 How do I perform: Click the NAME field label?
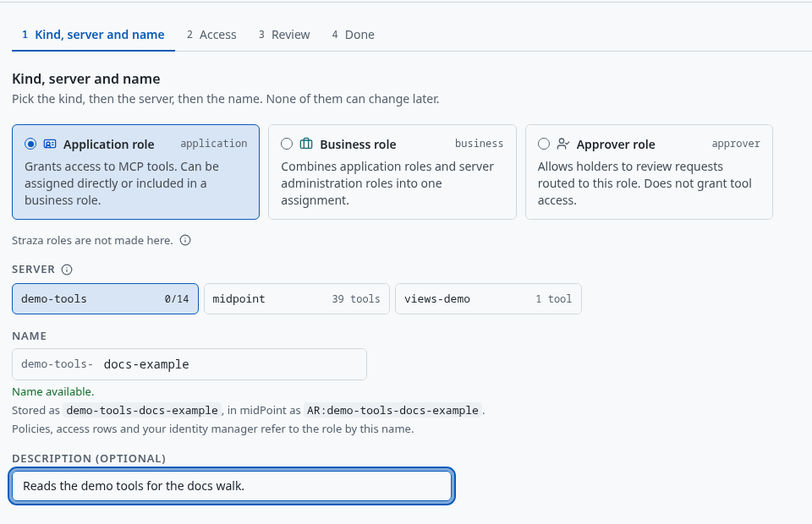pos(29,336)
